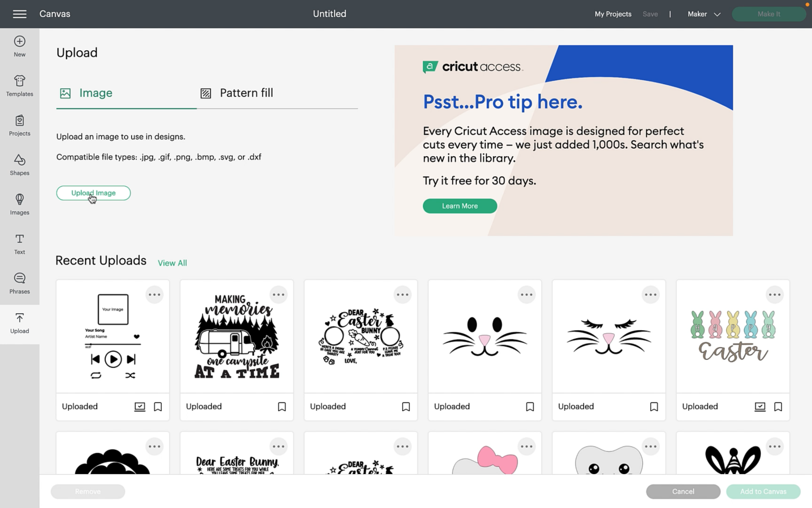
Task: Expand the Maker machine dropdown
Action: (704, 14)
